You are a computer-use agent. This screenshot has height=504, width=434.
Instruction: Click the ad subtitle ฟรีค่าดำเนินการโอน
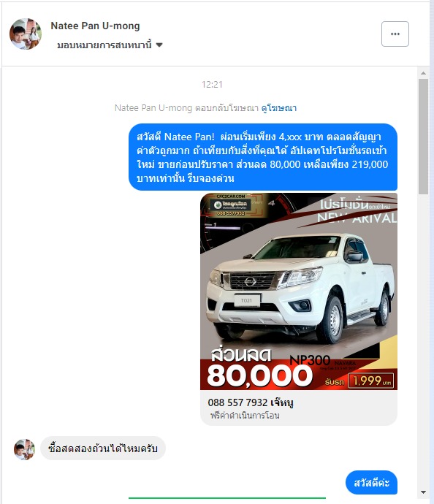point(245,416)
